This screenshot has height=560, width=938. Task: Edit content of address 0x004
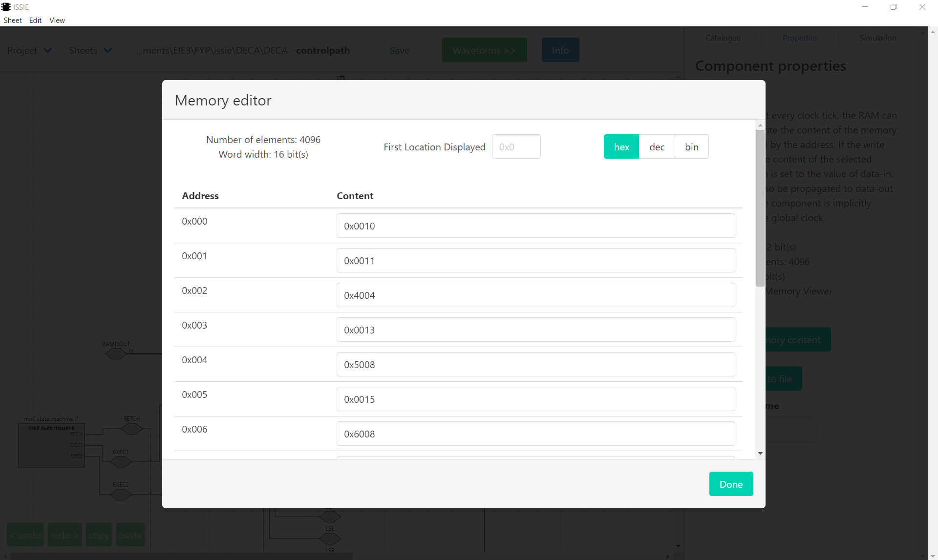coord(535,365)
